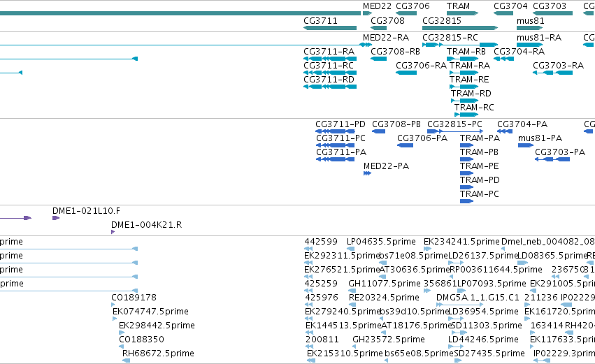Open the CG3706-PA protein label

[x=422, y=138]
